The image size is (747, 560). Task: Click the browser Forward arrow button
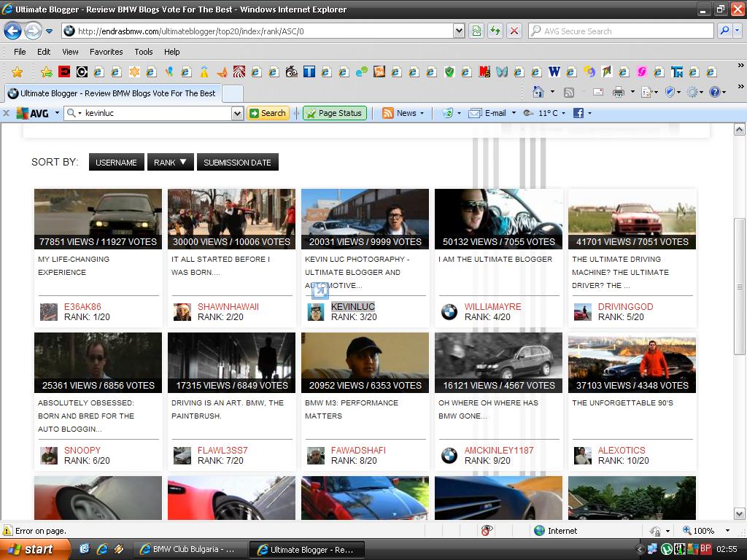tap(33, 31)
